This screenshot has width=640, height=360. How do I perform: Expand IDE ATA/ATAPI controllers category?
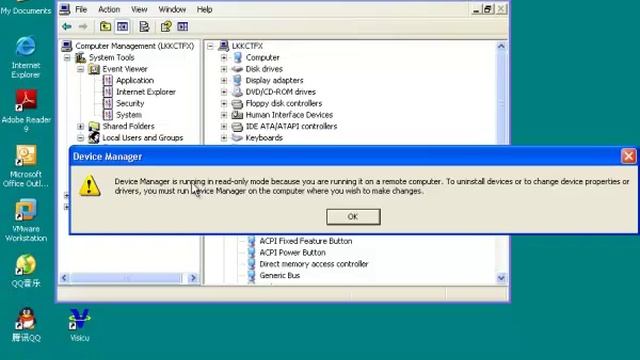[x=224, y=127]
